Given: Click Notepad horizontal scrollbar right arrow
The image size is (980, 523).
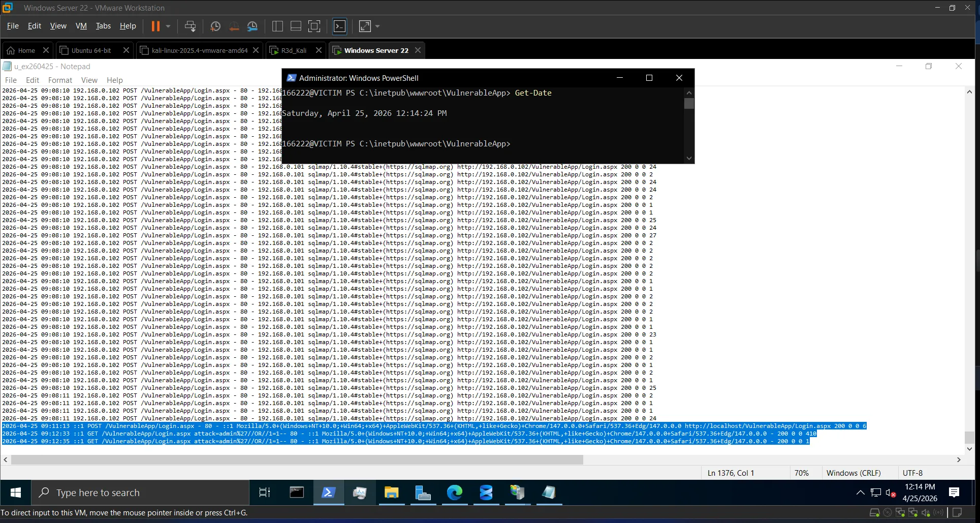Looking at the screenshot, I should point(959,459).
